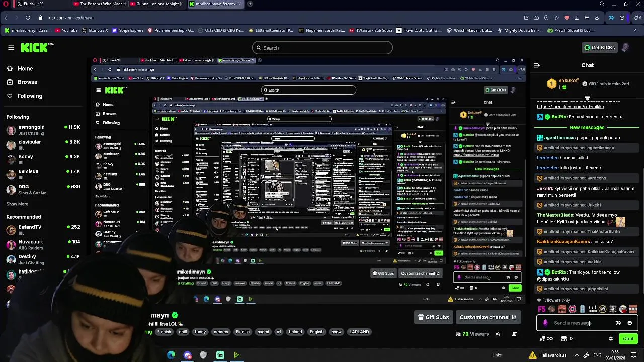Open Following in the sidebar
This screenshot has height=362, width=644.
coord(30,96)
